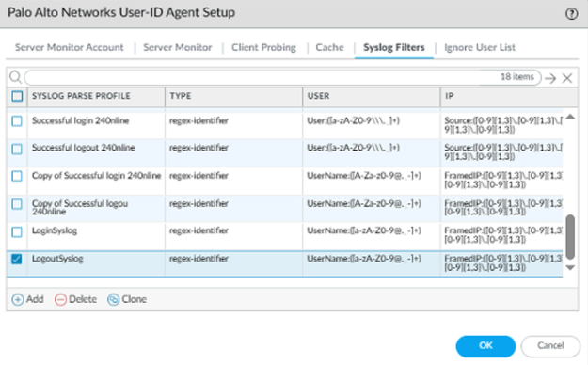The image size is (588, 365).
Task: Select the LoginSyslog profile name
Action: coord(55,230)
